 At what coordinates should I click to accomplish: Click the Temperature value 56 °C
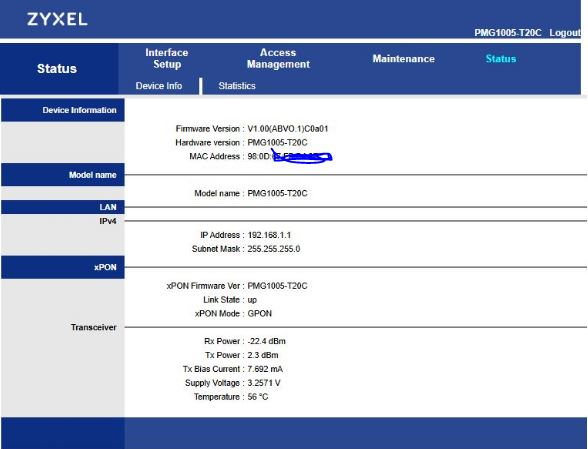258,397
